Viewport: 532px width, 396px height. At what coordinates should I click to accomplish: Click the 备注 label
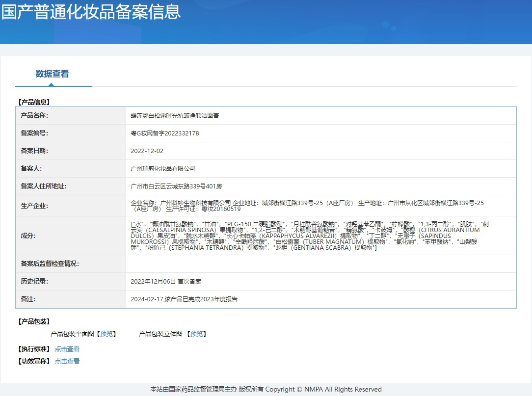[x=28, y=299]
